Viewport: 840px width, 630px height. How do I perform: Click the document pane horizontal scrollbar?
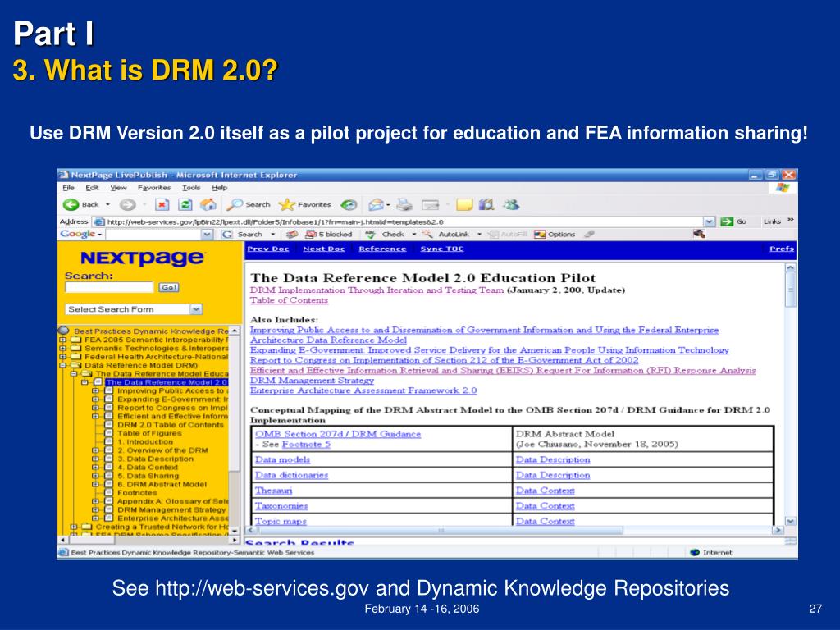point(441,531)
